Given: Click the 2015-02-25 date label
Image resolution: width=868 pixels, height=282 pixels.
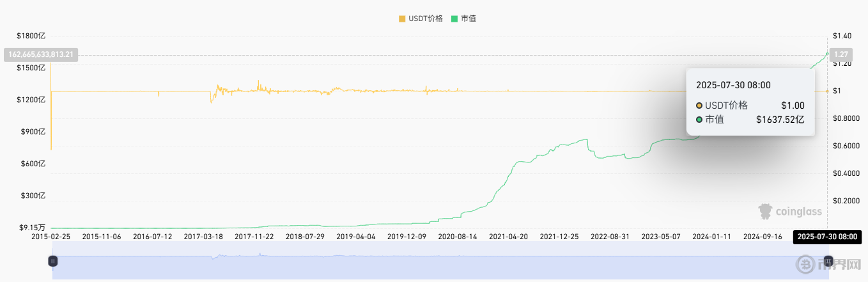Looking at the screenshot, I should pyautogui.click(x=51, y=237).
